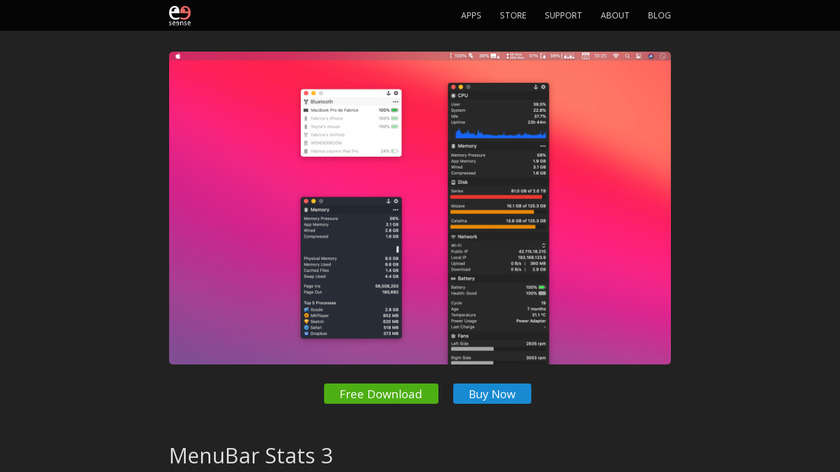Click the Top 5 Processes label
Viewport: 840px width, 472px height.
pos(320,303)
